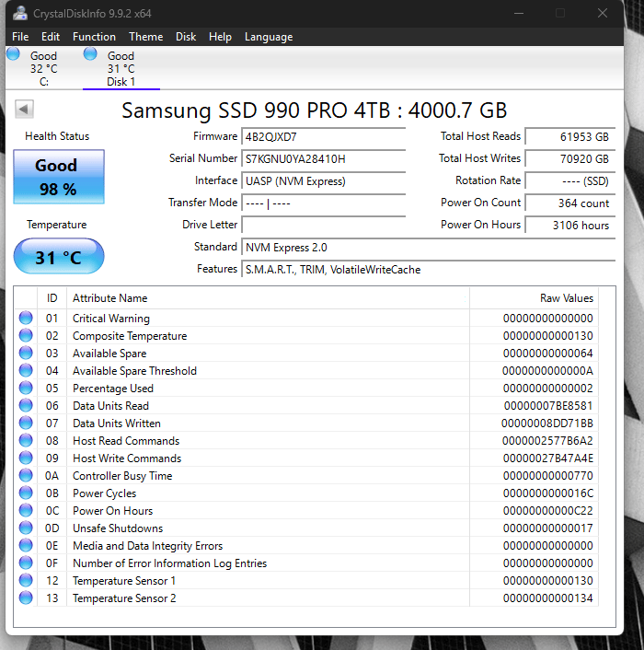
Task: Click raw value 0000000000016C
Action: pyautogui.click(x=548, y=493)
